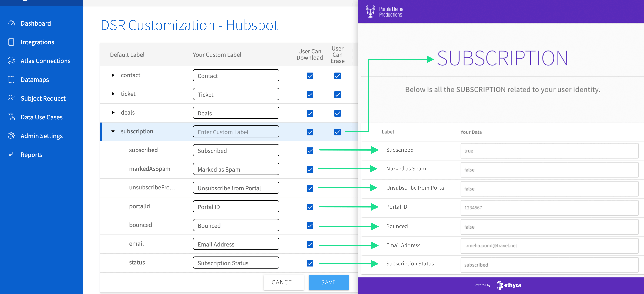Screen dimensions: 644x294
Task: Click the Admin Settings gear icon
Action: [11, 136]
